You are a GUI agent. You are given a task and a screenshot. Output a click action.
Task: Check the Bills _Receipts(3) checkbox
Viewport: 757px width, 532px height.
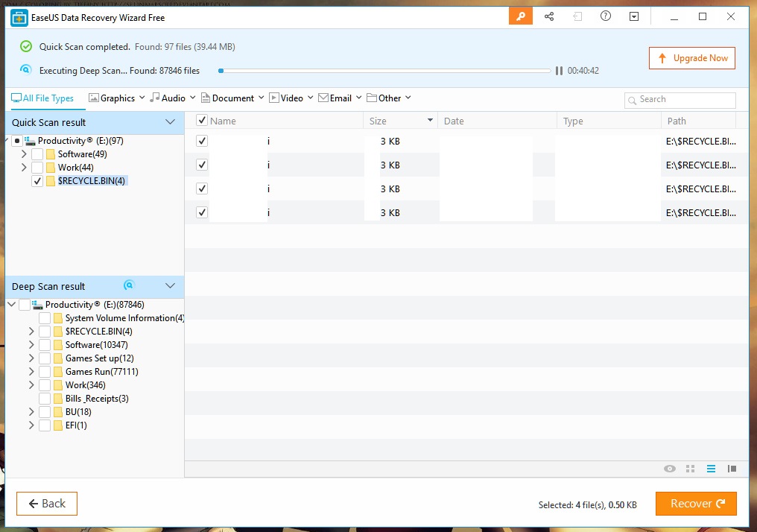tap(45, 399)
